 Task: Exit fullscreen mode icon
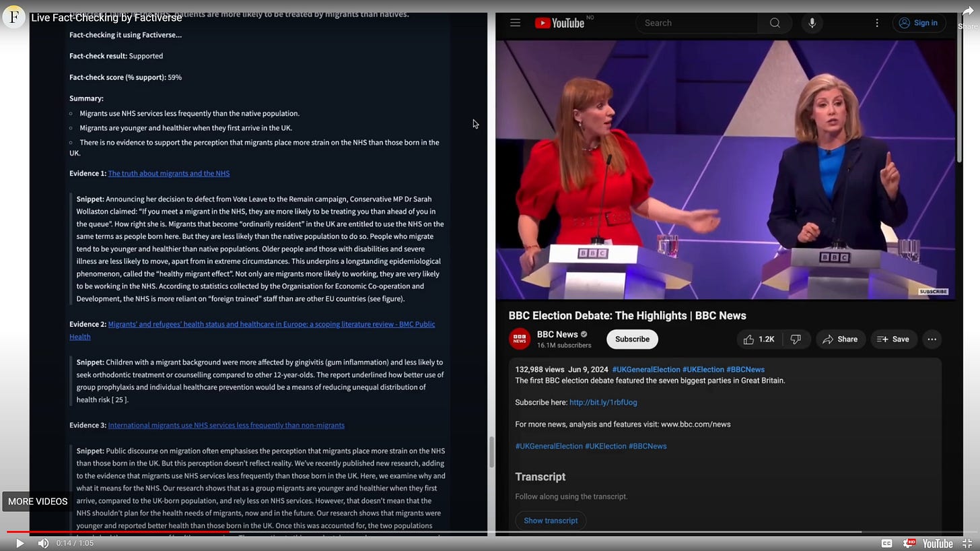(967, 543)
